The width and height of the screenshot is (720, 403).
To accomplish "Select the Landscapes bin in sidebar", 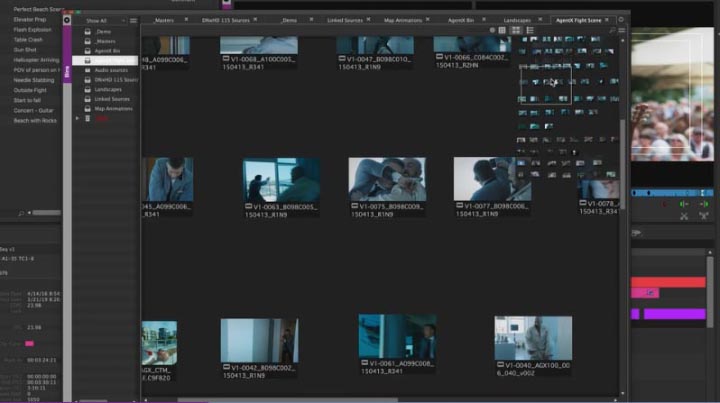I will point(107,89).
